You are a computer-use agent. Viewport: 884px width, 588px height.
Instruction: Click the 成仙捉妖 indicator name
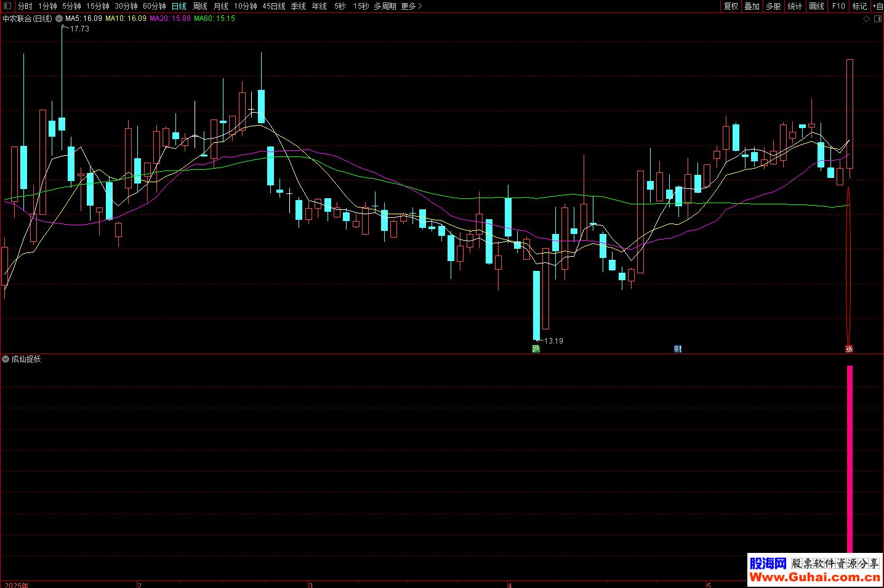pos(26,359)
